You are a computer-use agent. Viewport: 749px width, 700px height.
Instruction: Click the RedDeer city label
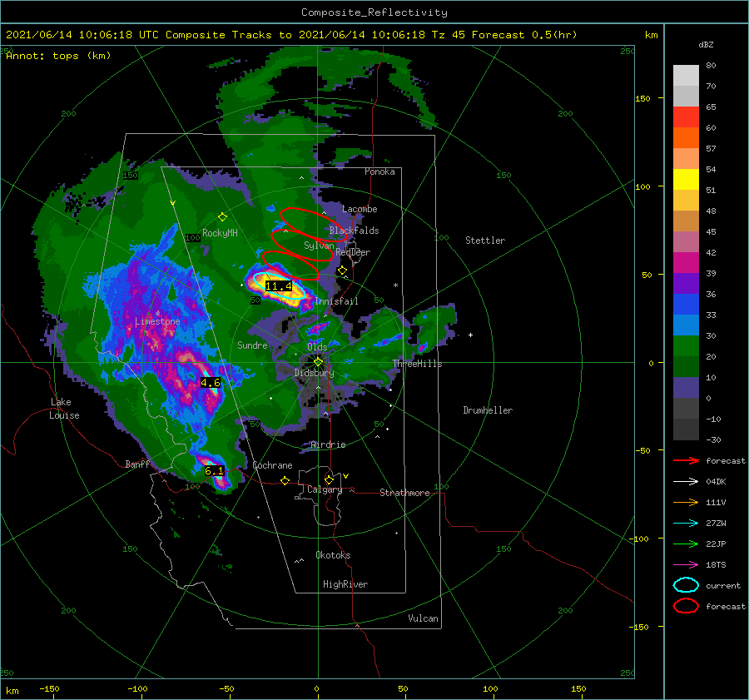tap(353, 252)
